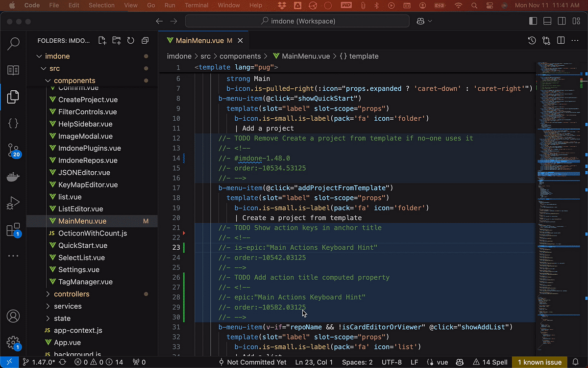Show additional activity bar views ellipsis
Image resolution: width=588 pixels, height=368 pixels.
pos(13,256)
